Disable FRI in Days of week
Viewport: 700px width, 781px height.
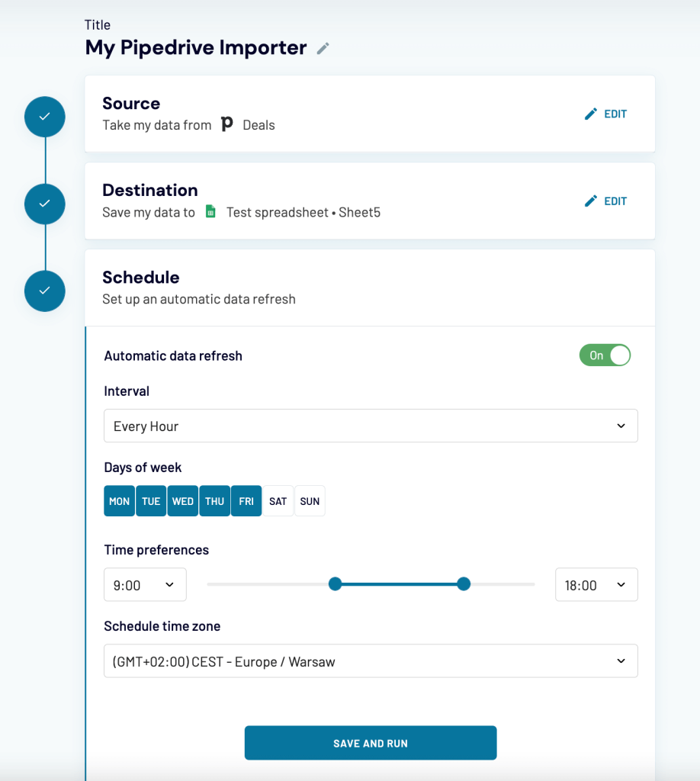pos(246,501)
